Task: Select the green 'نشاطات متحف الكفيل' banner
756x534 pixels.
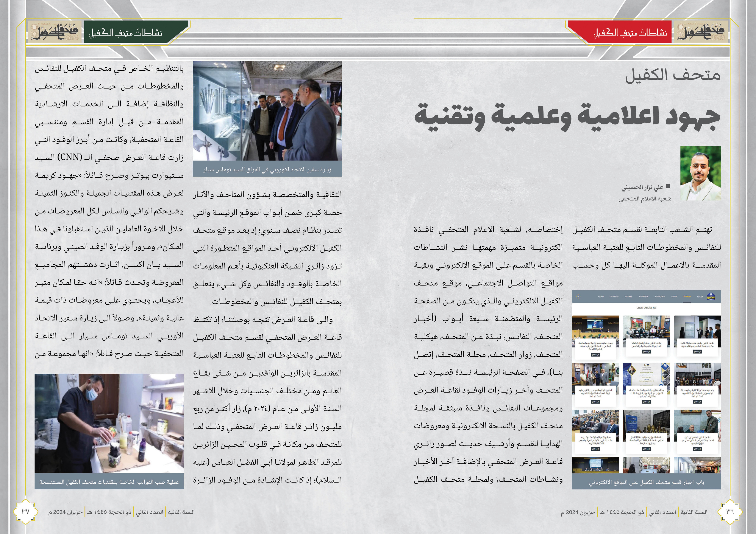Action: (136, 32)
